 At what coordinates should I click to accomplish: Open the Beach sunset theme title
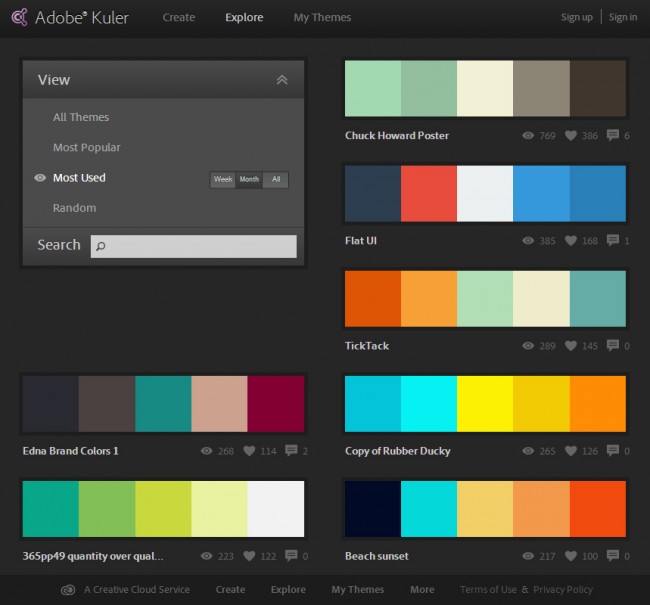(x=376, y=556)
